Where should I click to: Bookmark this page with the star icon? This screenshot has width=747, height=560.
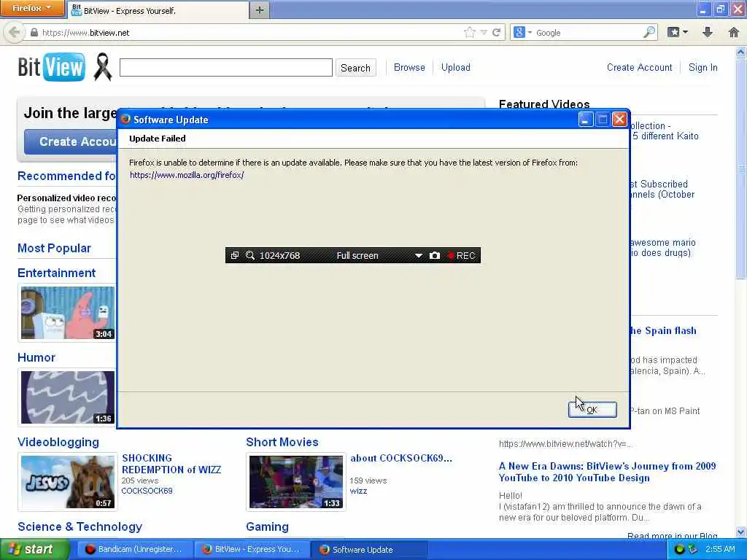(x=470, y=32)
